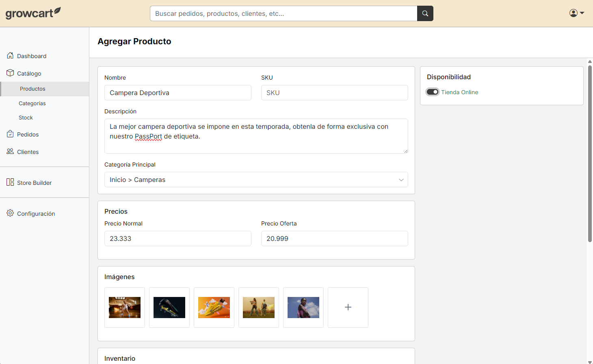Select the Catálogo package icon
This screenshot has width=593, height=364.
(x=10, y=73)
